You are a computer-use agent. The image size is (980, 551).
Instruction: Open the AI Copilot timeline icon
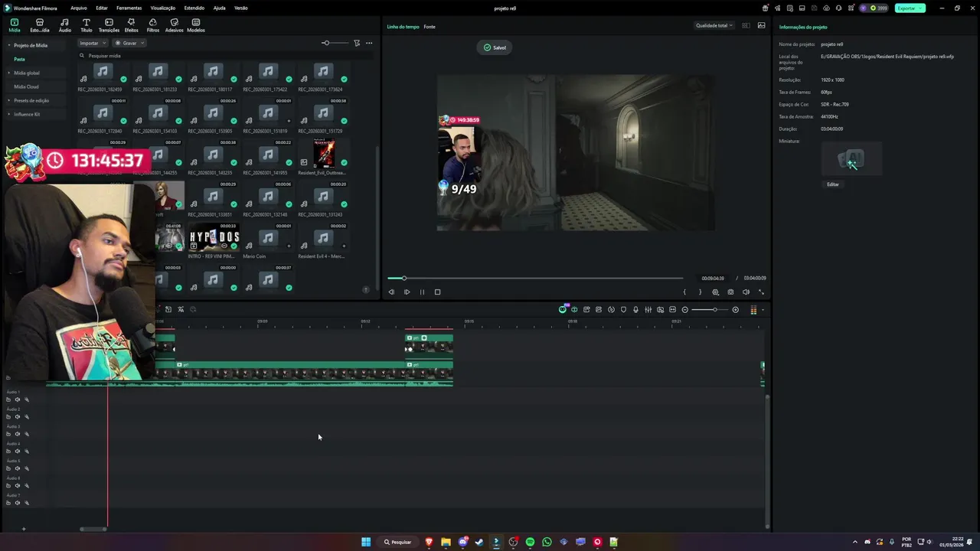pos(563,309)
